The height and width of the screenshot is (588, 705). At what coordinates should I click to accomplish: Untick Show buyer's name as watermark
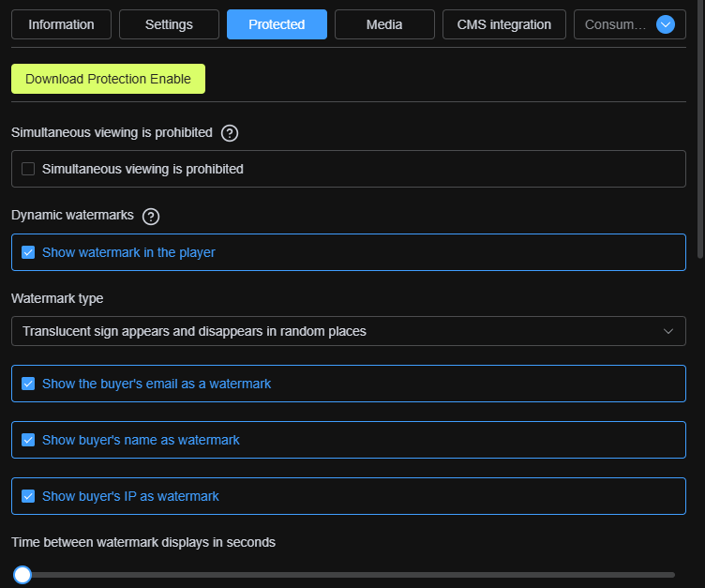coord(28,440)
